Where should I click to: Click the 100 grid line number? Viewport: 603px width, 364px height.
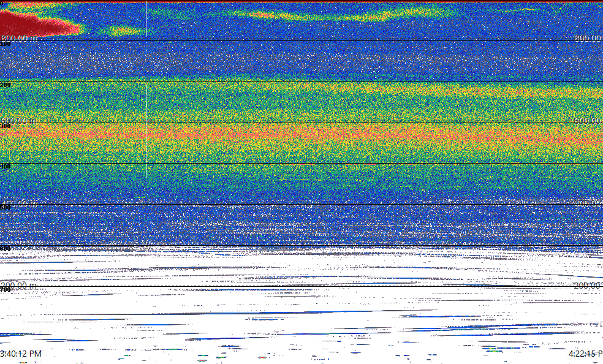click(x=6, y=44)
